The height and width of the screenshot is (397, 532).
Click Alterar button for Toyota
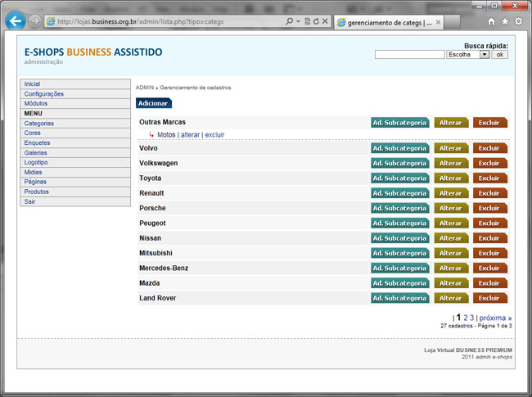click(x=451, y=178)
